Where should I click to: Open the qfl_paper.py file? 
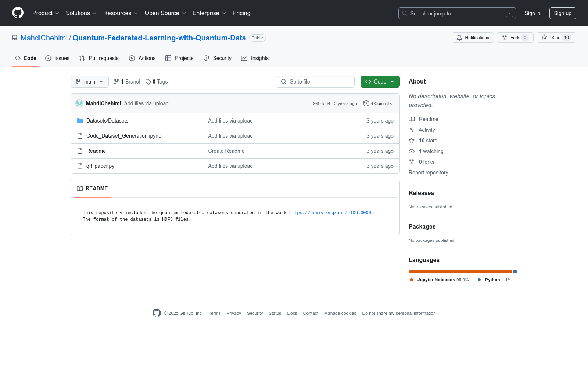tap(100, 166)
